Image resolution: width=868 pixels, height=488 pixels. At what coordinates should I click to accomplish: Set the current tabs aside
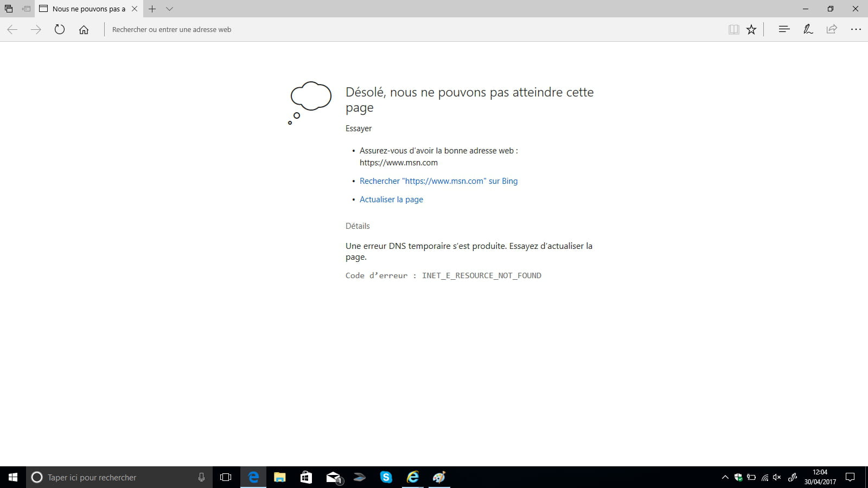point(26,9)
